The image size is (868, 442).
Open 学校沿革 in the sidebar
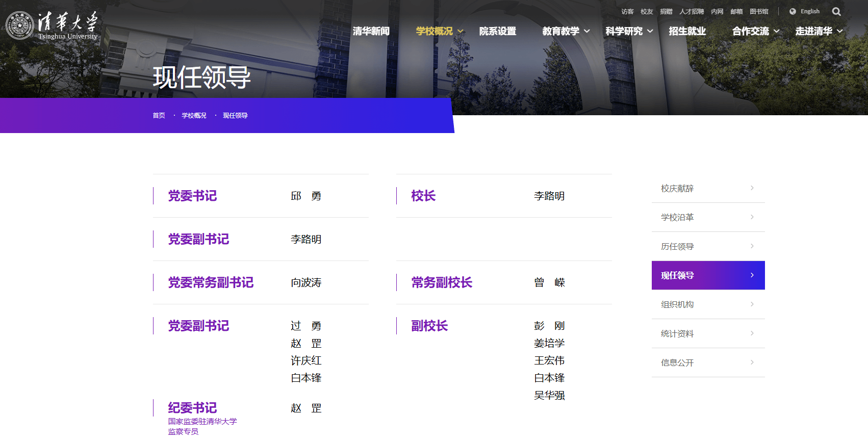[x=708, y=218]
